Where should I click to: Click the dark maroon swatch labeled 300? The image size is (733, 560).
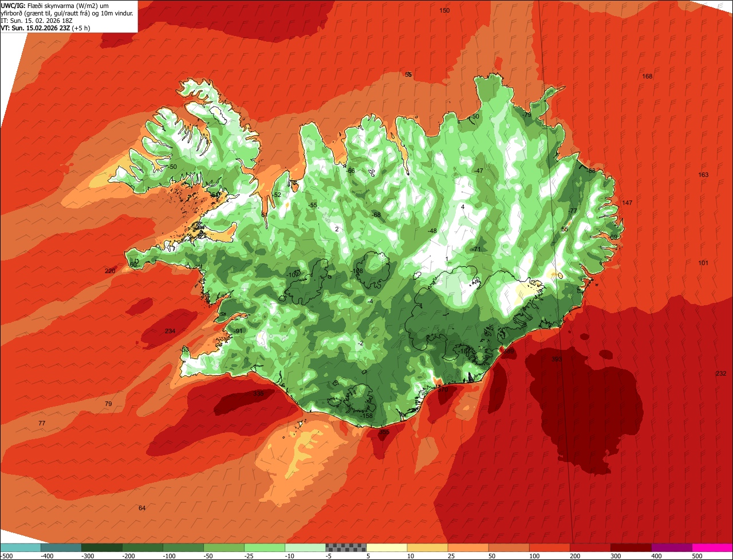coord(630,547)
